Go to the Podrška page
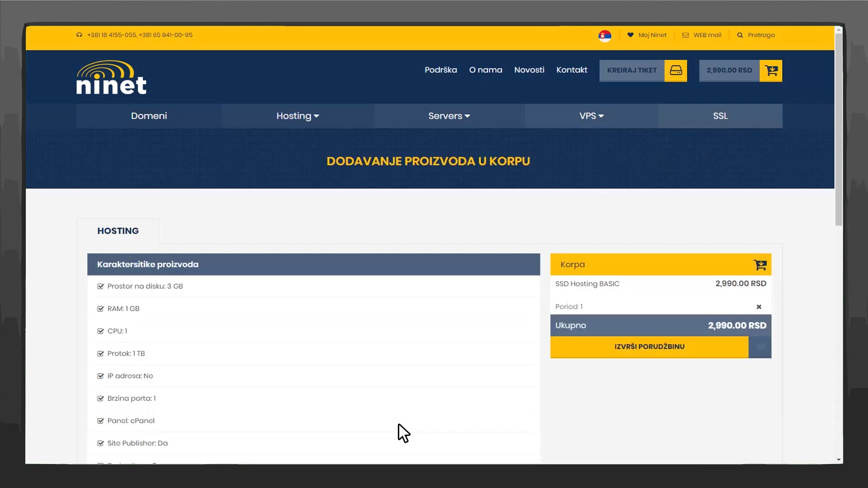868x488 pixels. [x=440, y=70]
